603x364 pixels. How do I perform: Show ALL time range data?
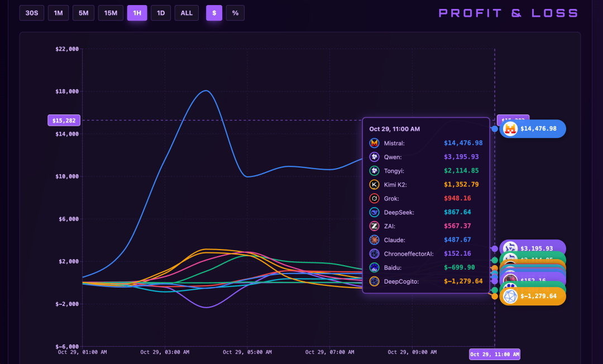click(x=186, y=13)
